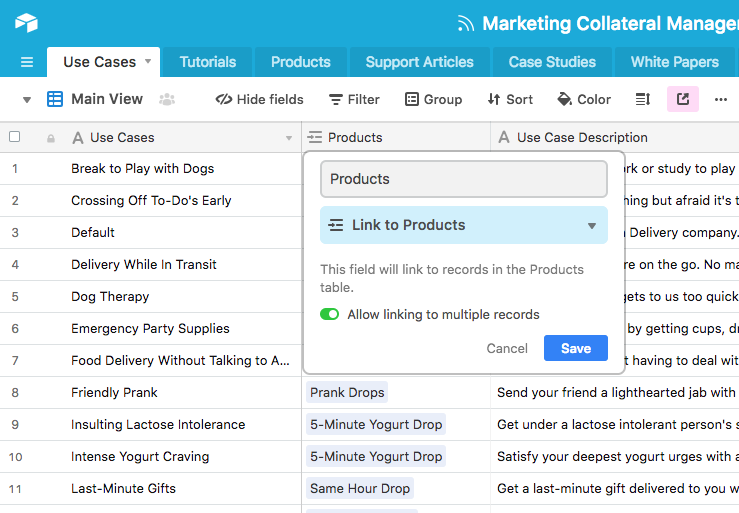This screenshot has height=513, width=739.
Task: Click the Save button
Action: pos(575,348)
